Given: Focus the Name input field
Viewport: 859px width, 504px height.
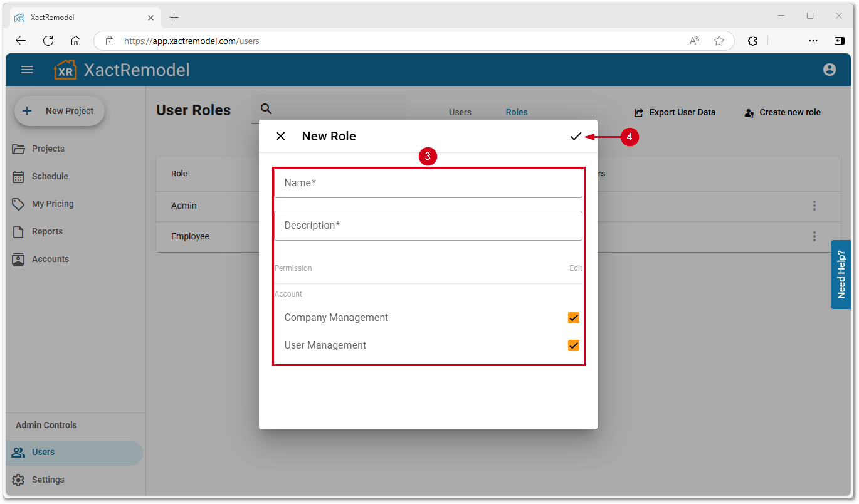Looking at the screenshot, I should 428,183.
